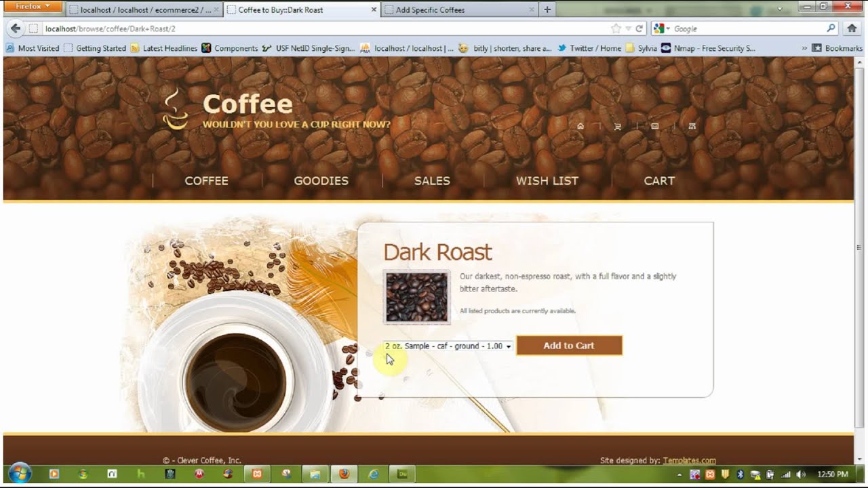Click the home icon in the site header
868x488 pixels.
[580, 126]
